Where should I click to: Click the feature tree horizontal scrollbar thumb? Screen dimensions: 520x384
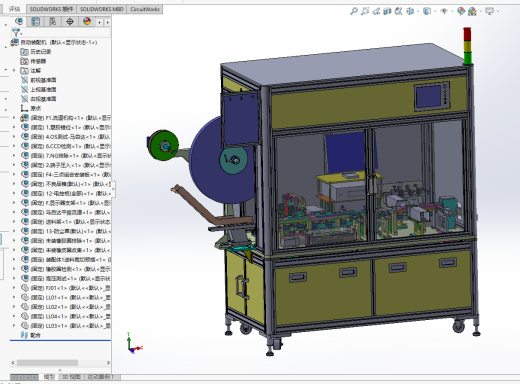[47, 363]
